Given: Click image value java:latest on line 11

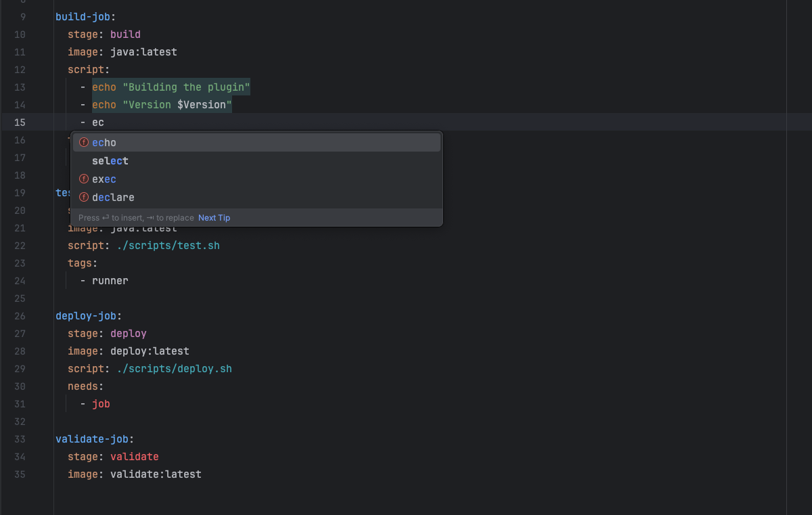Looking at the screenshot, I should (143, 52).
